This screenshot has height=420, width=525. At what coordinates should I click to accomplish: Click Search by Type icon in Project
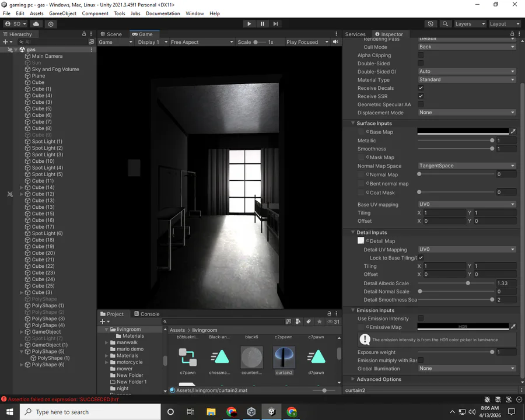[297, 321]
